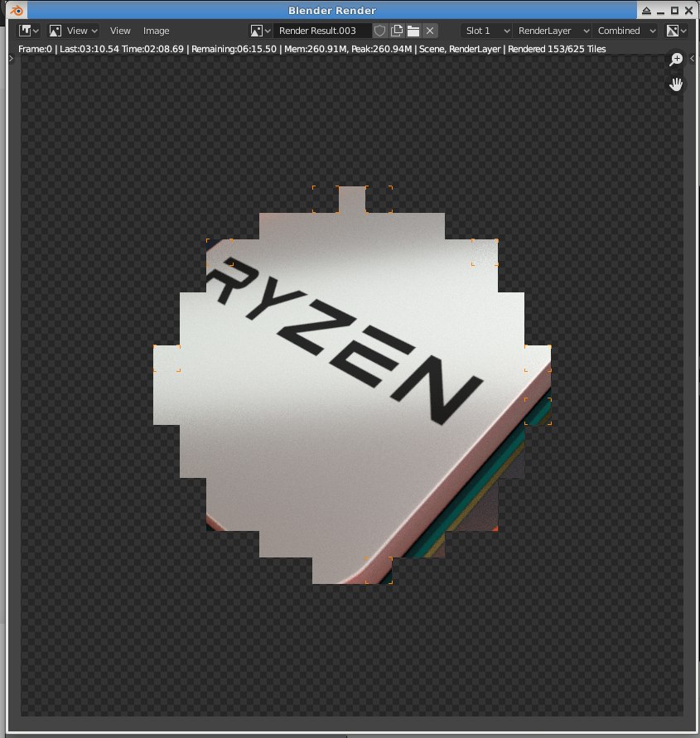Image resolution: width=700 pixels, height=738 pixels.
Task: Click the new image copy icon
Action: click(x=397, y=31)
